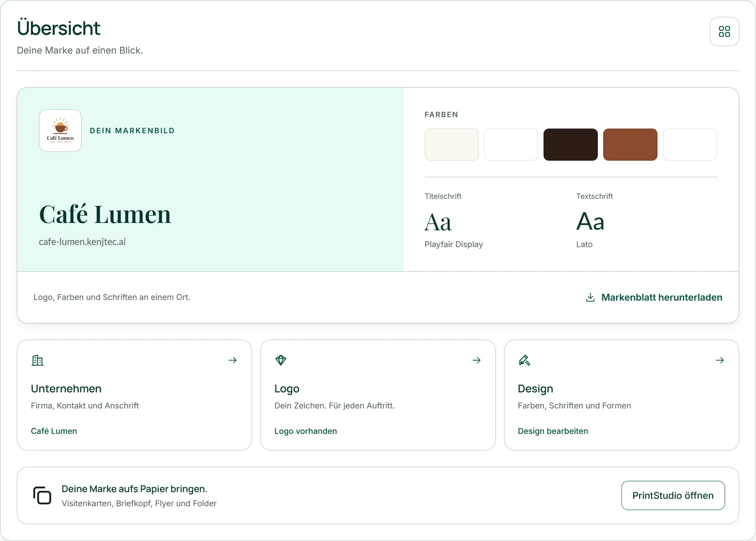756x541 pixels.
Task: Click the stacked pages print icon
Action: [42, 495]
